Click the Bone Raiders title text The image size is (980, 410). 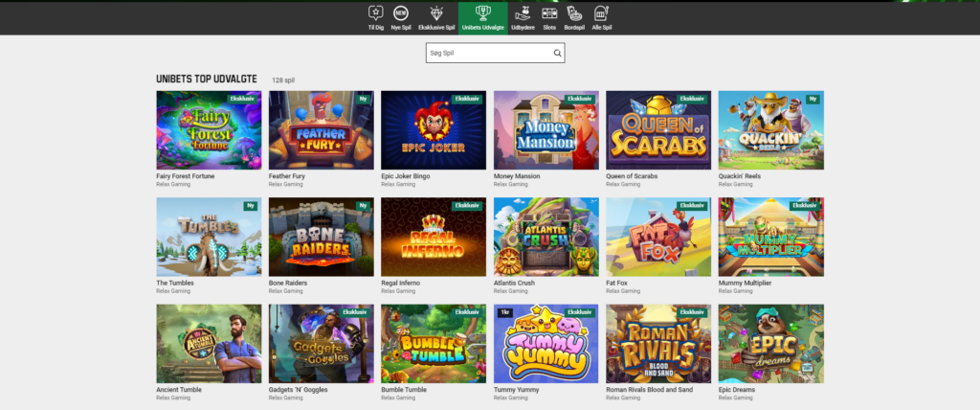(x=288, y=283)
